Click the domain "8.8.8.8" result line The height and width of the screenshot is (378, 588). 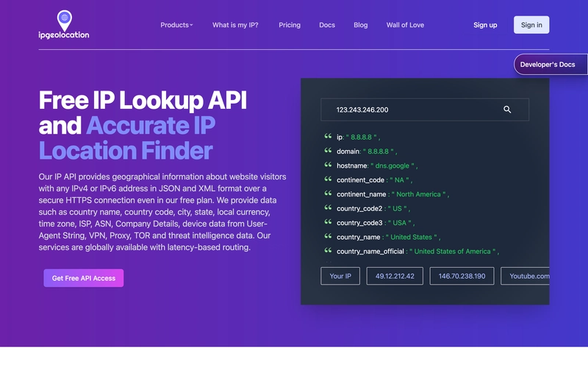point(361,151)
